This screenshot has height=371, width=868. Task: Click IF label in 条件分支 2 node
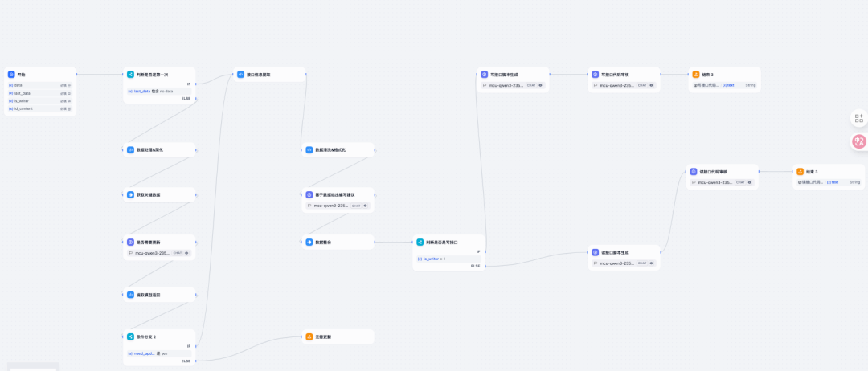[189, 346]
